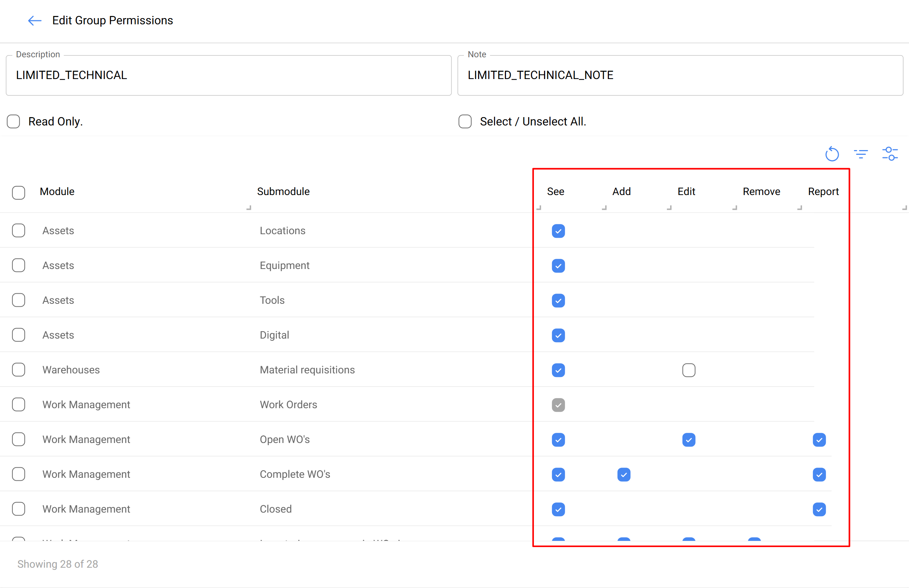Uncheck Report permission for Open WO's
Viewport: 909px width, 588px height.
tap(818, 440)
